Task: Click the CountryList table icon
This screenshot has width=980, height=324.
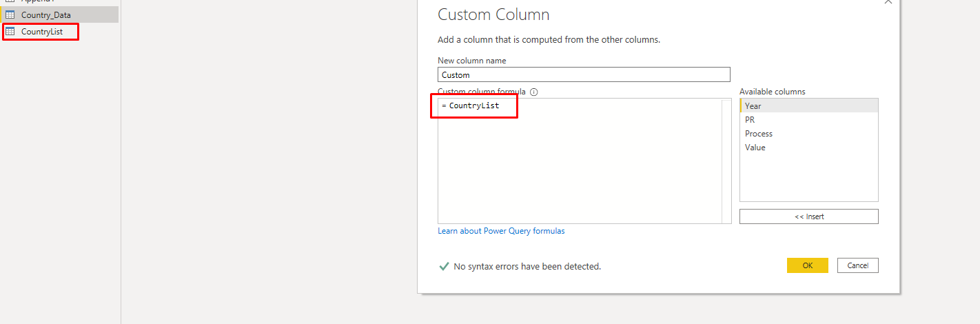Action: tap(10, 32)
